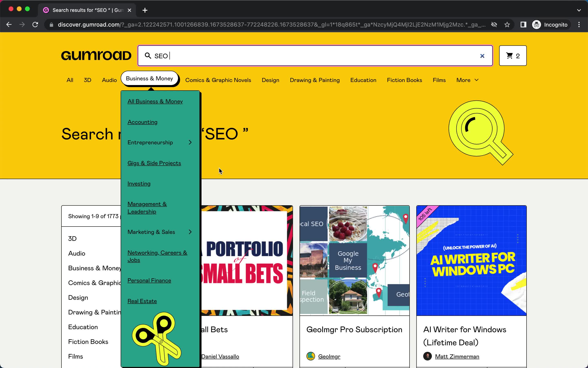588x368 pixels.
Task: Reload the page
Action: click(x=35, y=25)
